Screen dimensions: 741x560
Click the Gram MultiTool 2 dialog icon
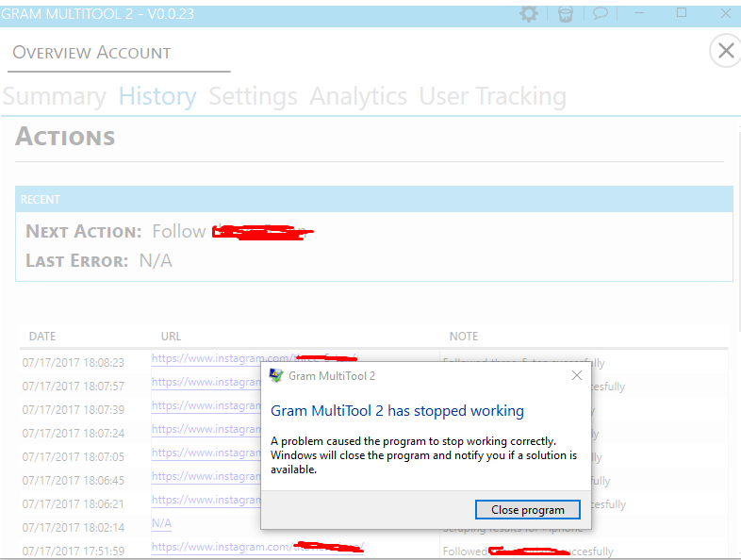tap(276, 376)
